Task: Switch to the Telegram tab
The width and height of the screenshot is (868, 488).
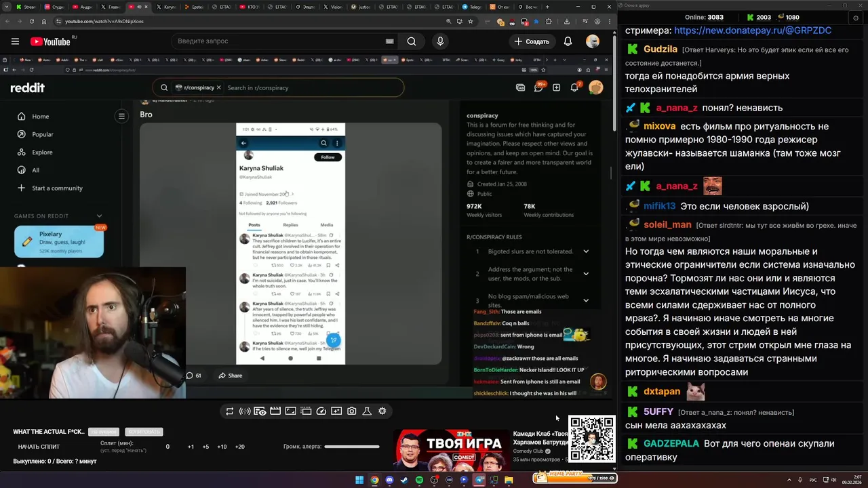Action: tap(472, 7)
